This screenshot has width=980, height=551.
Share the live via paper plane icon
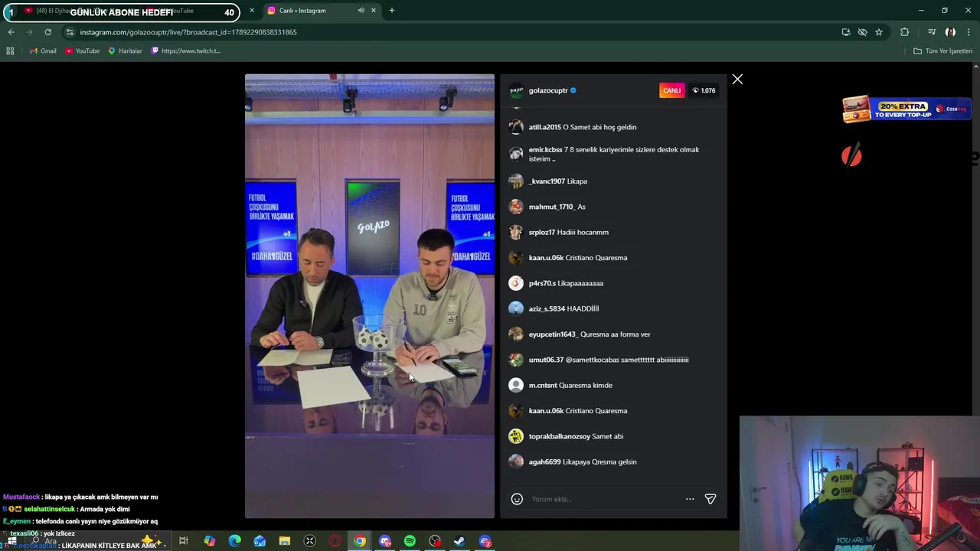point(710,499)
